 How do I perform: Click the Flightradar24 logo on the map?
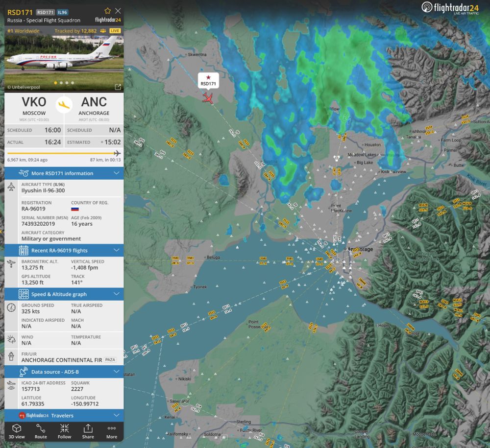450,8
